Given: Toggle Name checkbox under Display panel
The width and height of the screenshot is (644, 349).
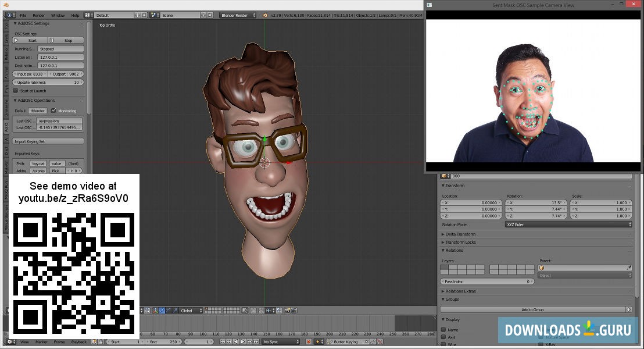Looking at the screenshot, I should pyautogui.click(x=444, y=329).
